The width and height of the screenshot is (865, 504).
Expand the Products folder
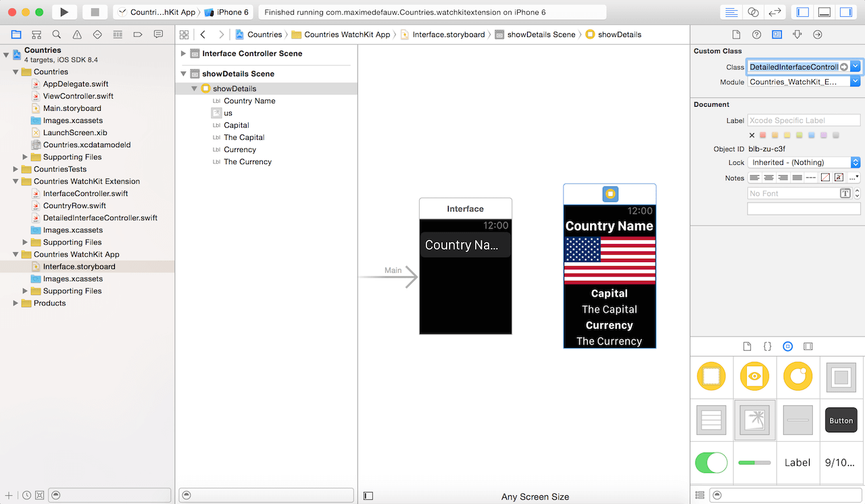tap(15, 303)
